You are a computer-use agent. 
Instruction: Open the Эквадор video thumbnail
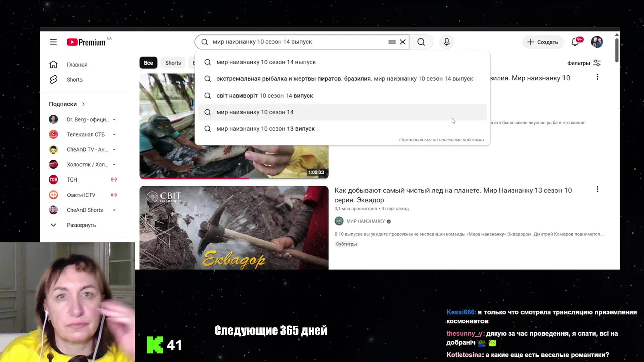click(234, 228)
